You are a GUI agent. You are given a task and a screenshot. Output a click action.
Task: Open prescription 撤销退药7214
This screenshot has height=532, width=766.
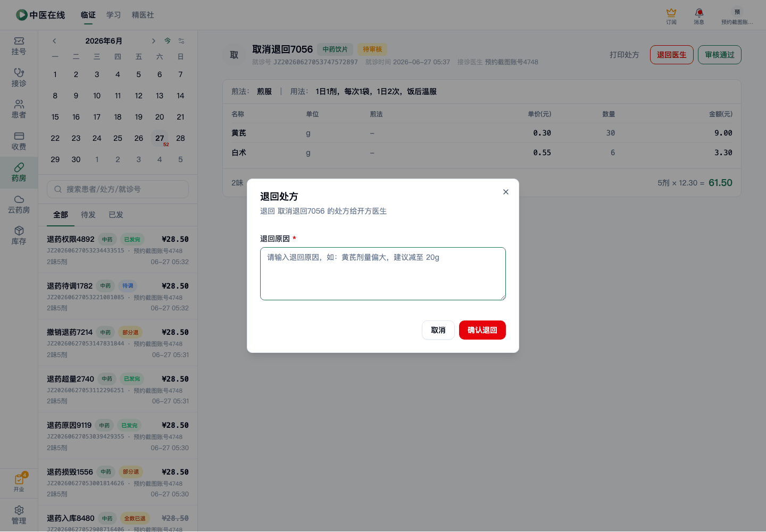point(118,343)
